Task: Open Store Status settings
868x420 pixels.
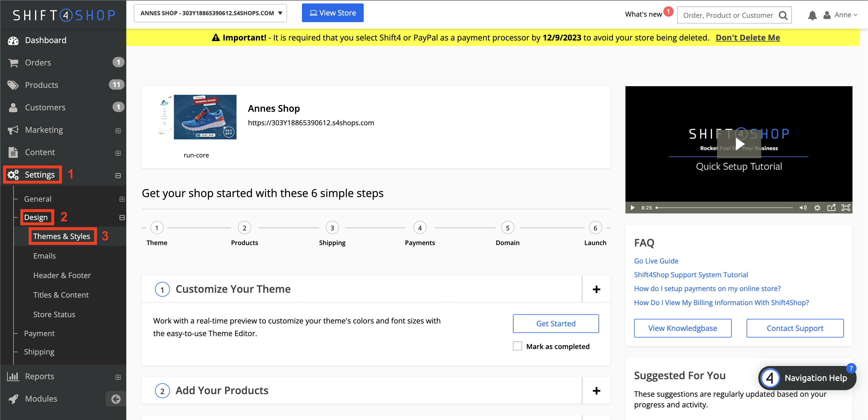Action: (x=54, y=314)
